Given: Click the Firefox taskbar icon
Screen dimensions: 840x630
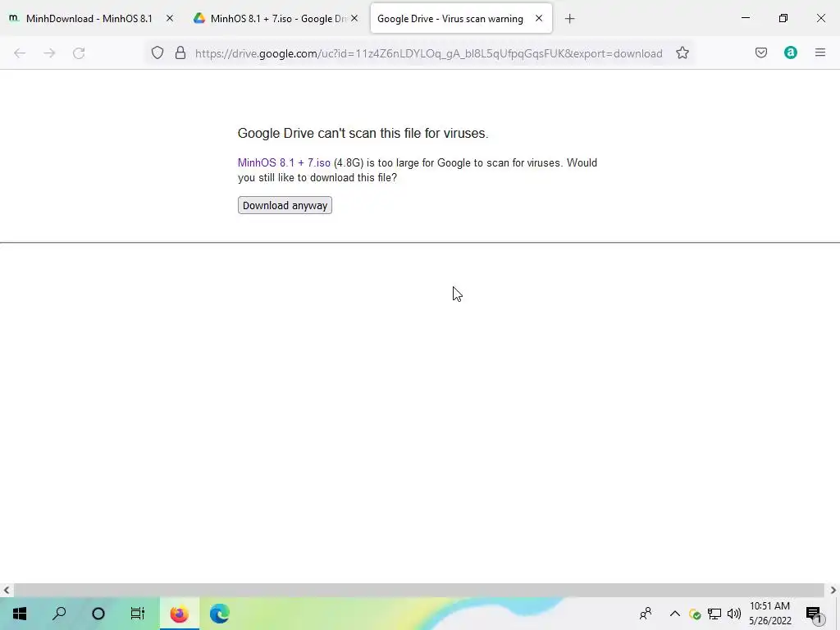Looking at the screenshot, I should point(180,614).
